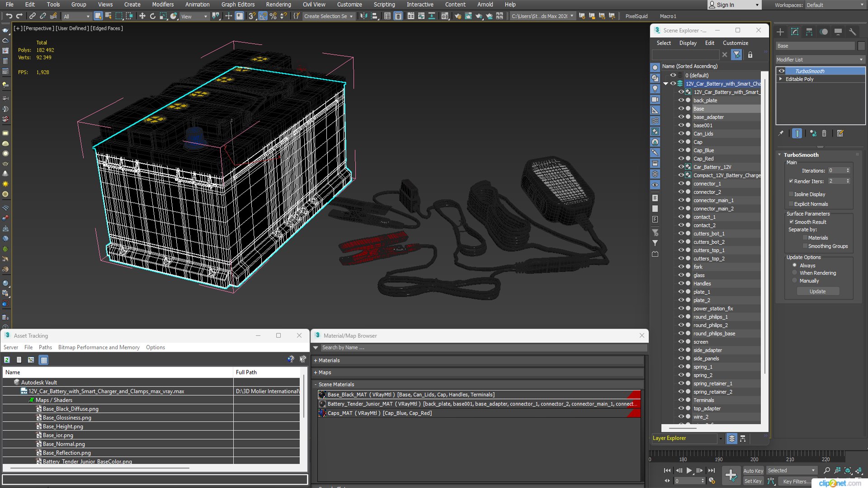Screen dimensions: 868x488
Task: Expand the Editable Poly modifier entry
Action: [781, 79]
